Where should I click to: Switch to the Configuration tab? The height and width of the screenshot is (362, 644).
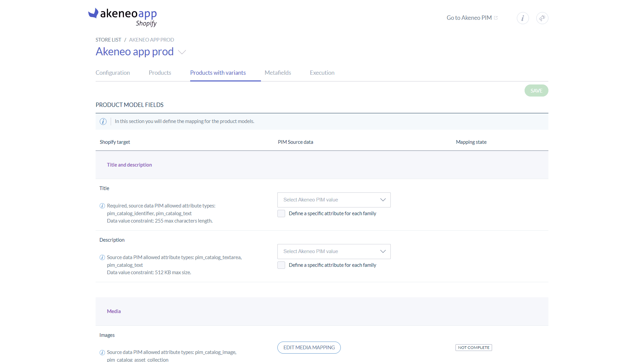pyautogui.click(x=113, y=73)
